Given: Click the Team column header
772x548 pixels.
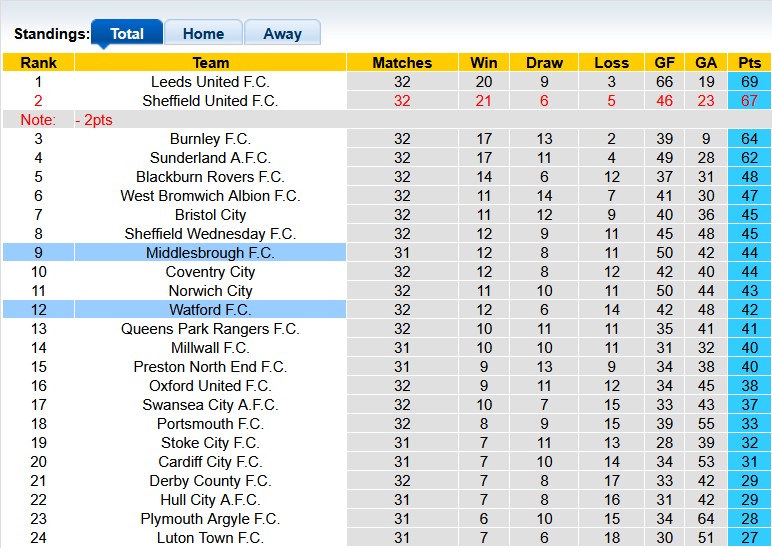Looking at the screenshot, I should pyautogui.click(x=210, y=62).
